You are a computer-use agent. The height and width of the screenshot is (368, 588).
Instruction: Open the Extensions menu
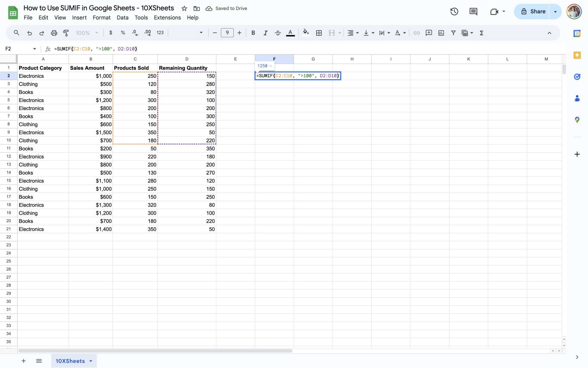tap(167, 18)
